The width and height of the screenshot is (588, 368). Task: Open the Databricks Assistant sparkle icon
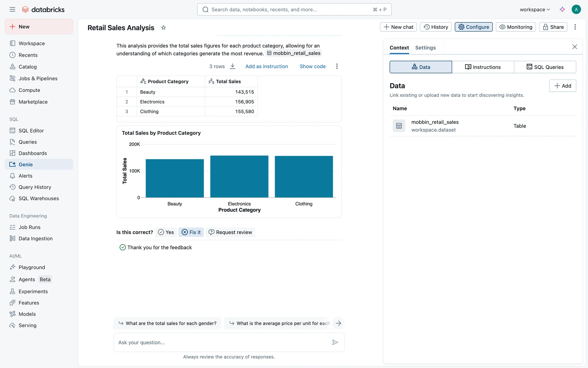562,10
